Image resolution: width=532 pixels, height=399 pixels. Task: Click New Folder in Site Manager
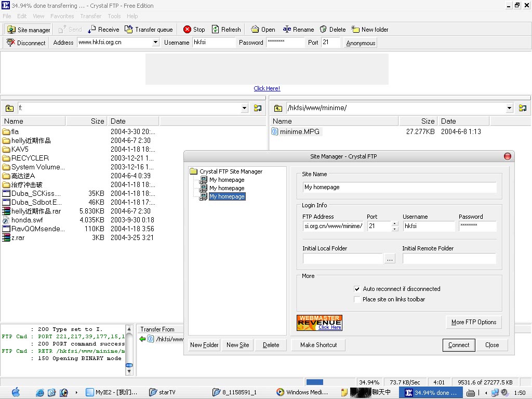pyautogui.click(x=204, y=345)
